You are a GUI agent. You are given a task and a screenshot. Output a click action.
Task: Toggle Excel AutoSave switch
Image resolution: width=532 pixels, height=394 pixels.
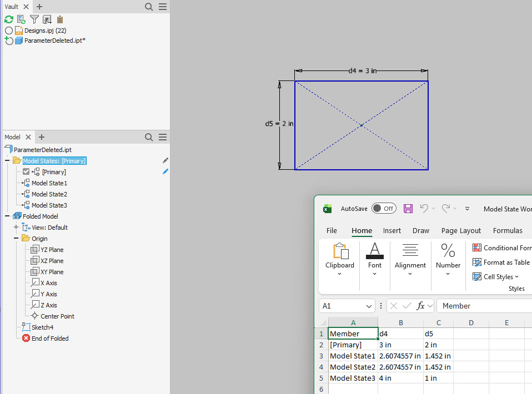point(384,208)
